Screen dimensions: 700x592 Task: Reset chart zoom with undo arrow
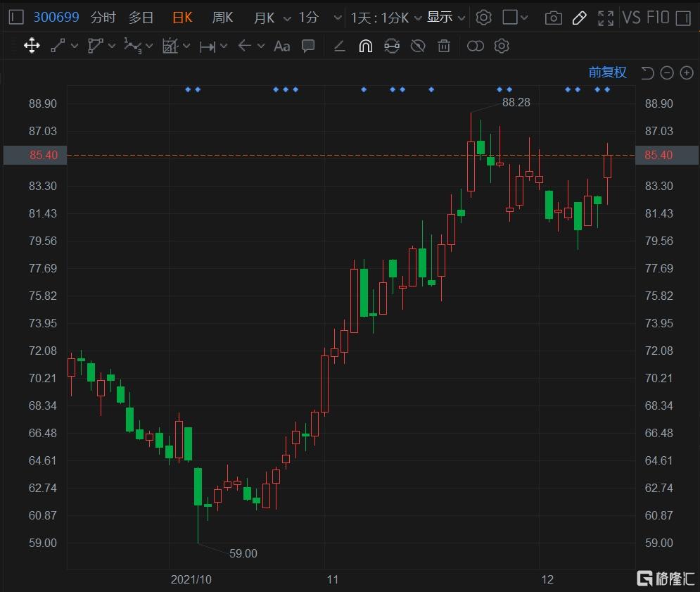(647, 73)
